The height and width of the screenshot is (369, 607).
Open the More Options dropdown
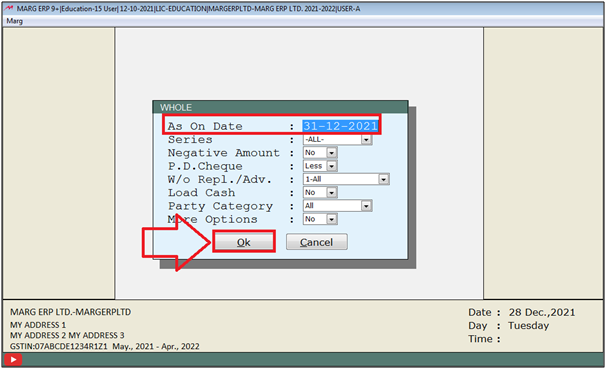[331, 219]
